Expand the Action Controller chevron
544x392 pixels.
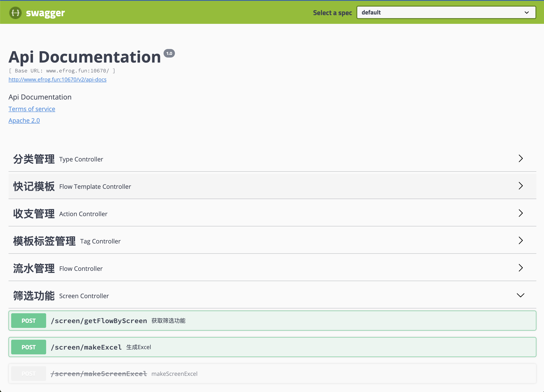(x=520, y=213)
